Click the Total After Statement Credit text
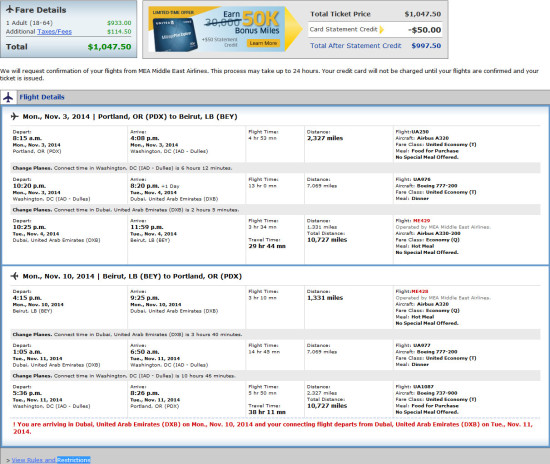 point(356,46)
